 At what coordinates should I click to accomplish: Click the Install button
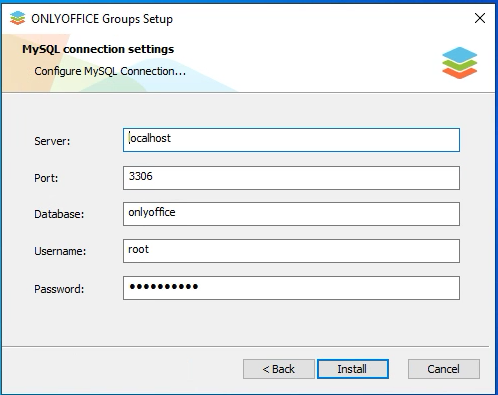click(x=353, y=369)
